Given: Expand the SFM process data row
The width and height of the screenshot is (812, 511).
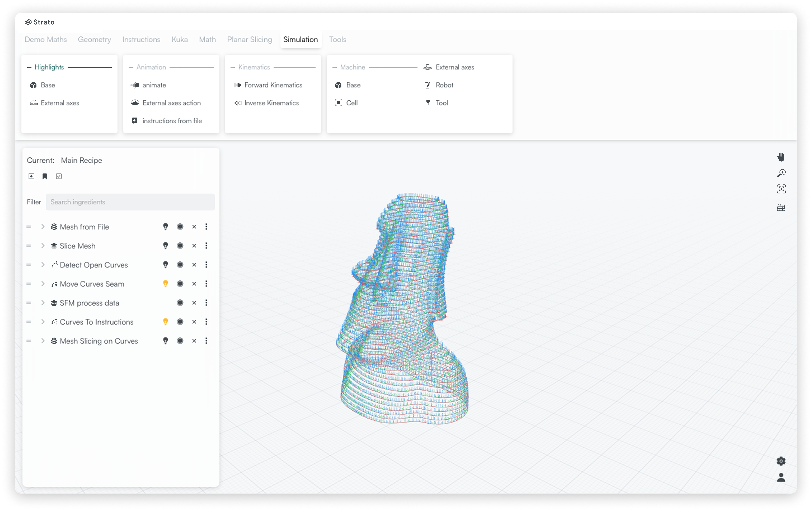Looking at the screenshot, I should pos(43,303).
